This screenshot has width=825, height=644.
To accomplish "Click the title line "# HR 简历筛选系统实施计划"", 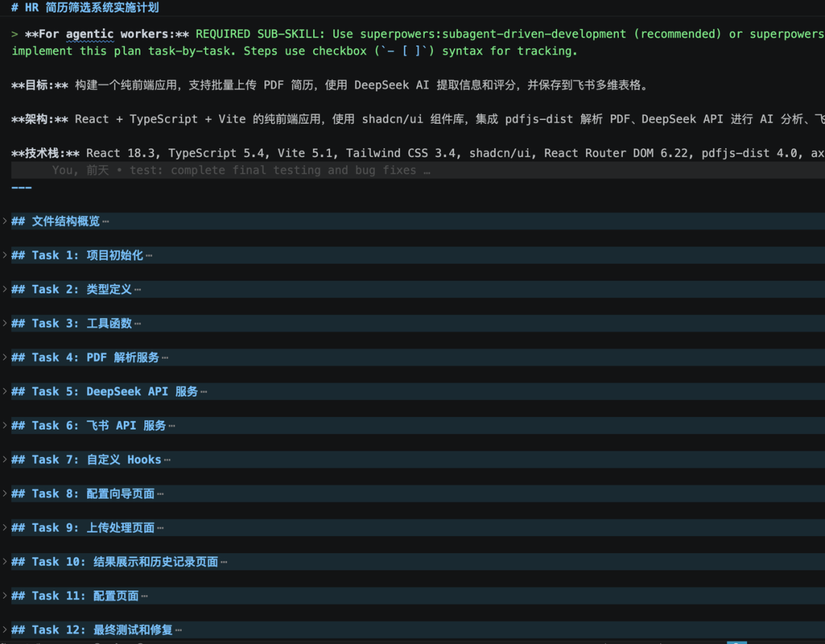I will [85, 8].
